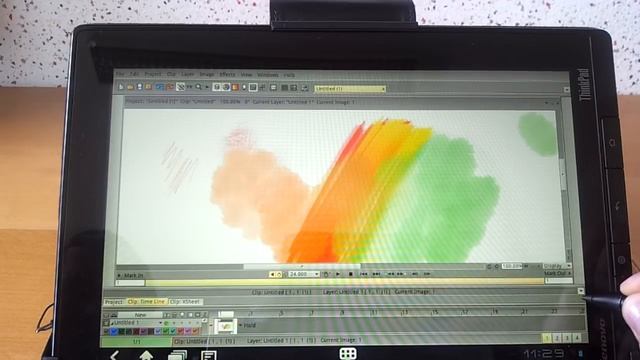Open the Image menu

coord(207,74)
